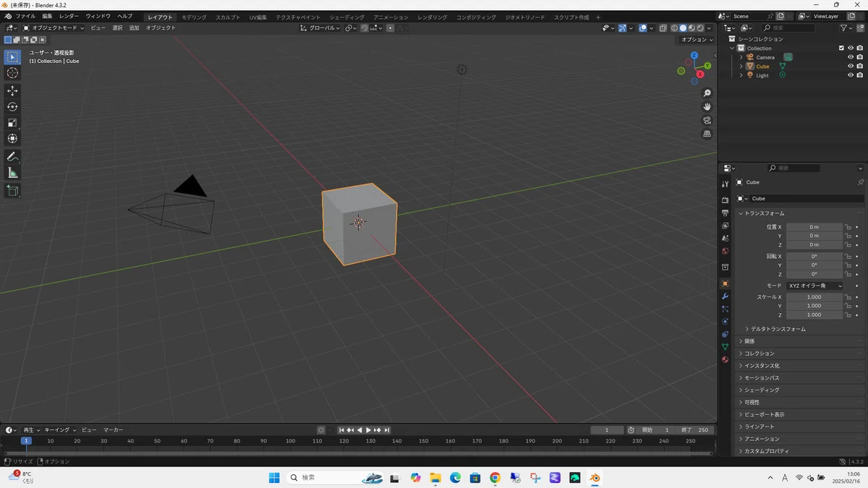Image resolution: width=868 pixels, height=488 pixels.
Task: Jump to the timeline end frame button
Action: click(x=387, y=430)
